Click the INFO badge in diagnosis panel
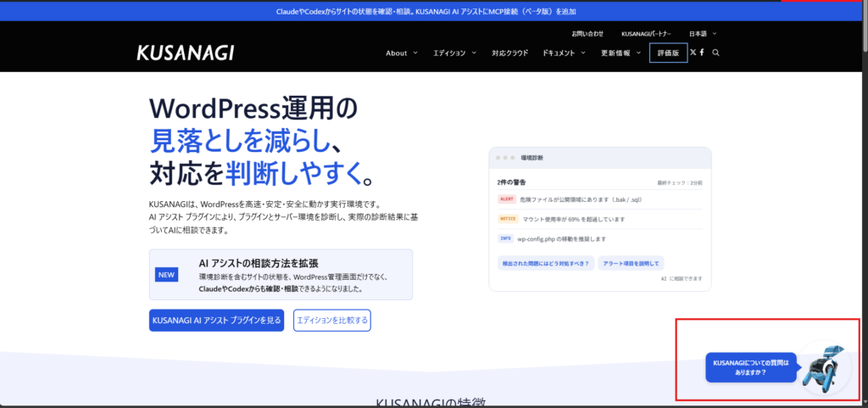 [x=505, y=238]
